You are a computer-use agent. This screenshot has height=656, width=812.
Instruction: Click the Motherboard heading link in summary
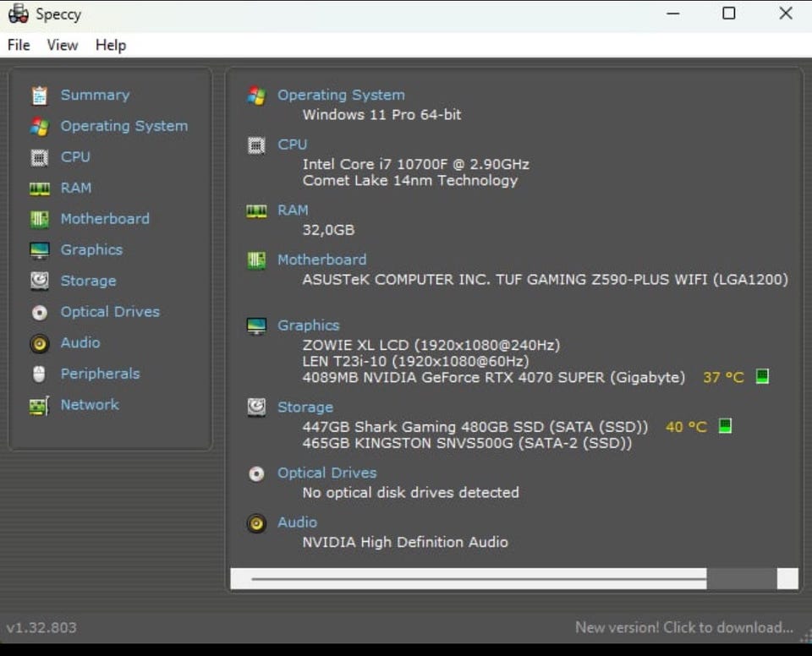[x=322, y=260]
